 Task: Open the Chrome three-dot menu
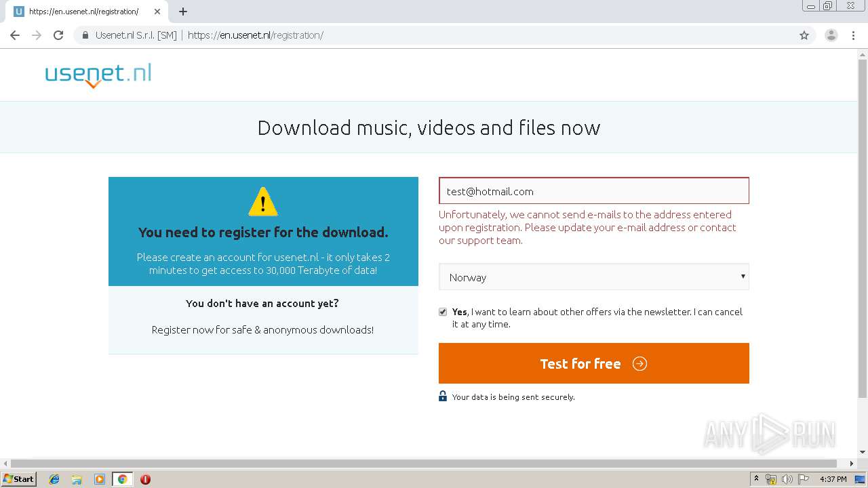coord(854,35)
